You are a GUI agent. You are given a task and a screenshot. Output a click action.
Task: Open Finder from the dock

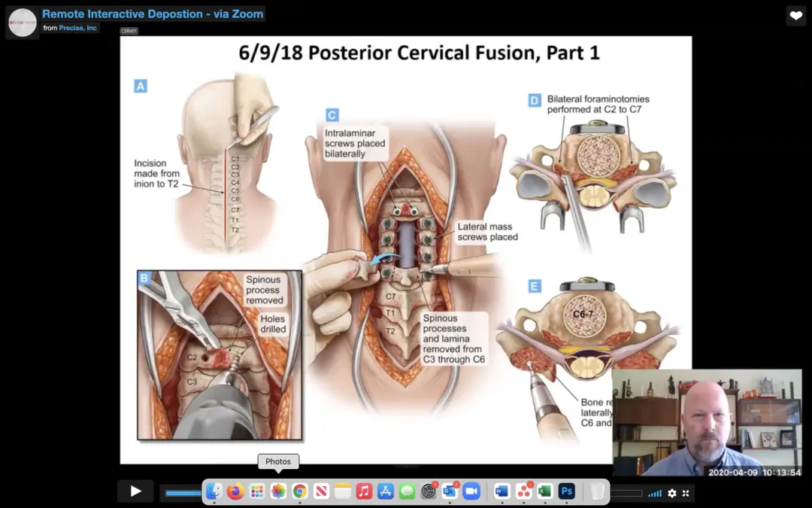point(214,491)
